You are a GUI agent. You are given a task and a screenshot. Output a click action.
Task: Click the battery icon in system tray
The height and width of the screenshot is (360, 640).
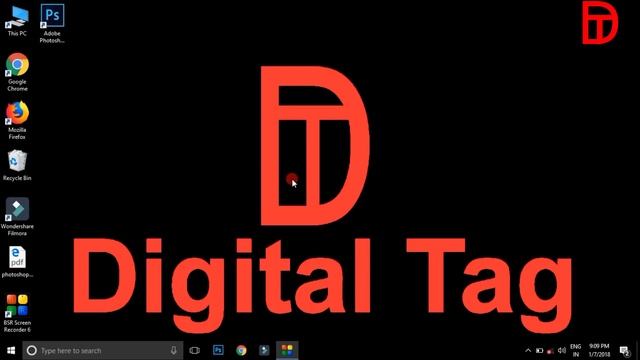click(x=539, y=351)
